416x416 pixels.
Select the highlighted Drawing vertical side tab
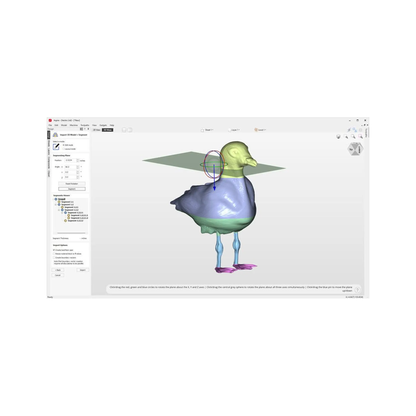point(49,135)
